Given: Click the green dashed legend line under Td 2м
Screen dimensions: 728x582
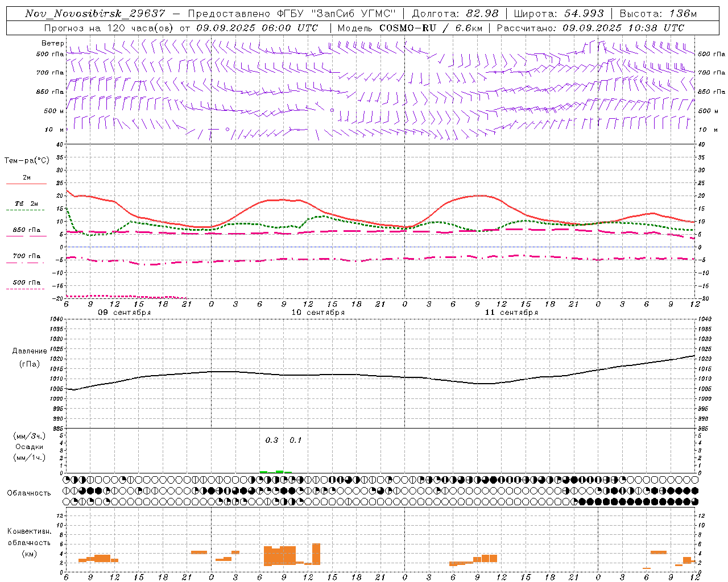Looking at the screenshot, I should pyautogui.click(x=26, y=210).
